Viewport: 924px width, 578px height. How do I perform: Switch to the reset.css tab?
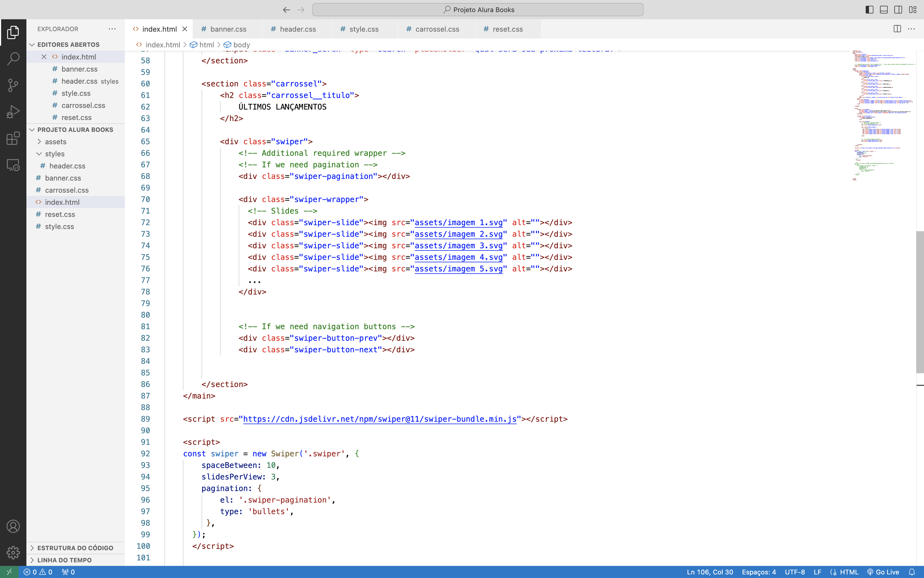pyautogui.click(x=507, y=29)
